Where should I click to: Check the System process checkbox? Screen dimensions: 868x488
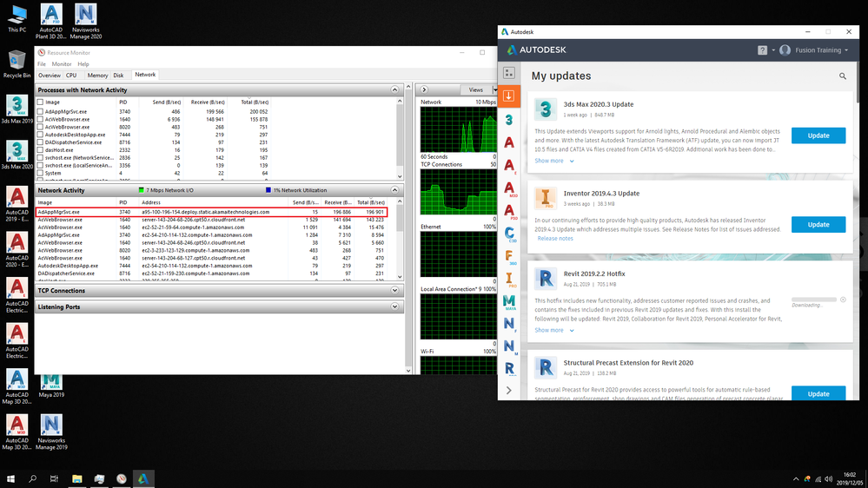coord(40,173)
